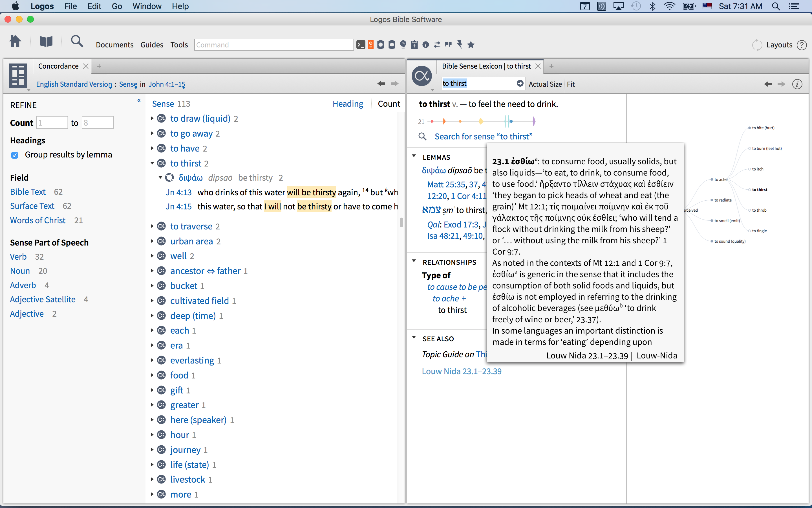Click the concordance results scrollbar
Screen dimensions: 812x508
coord(401,222)
